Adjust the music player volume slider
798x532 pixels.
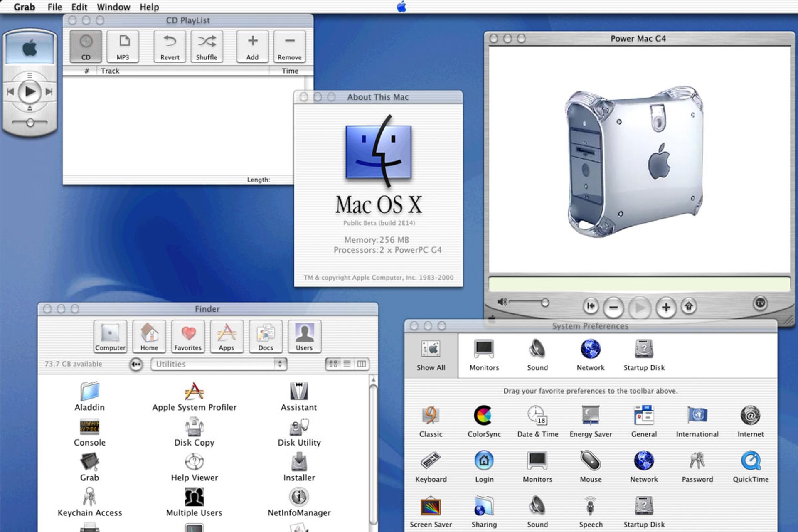[x=30, y=123]
